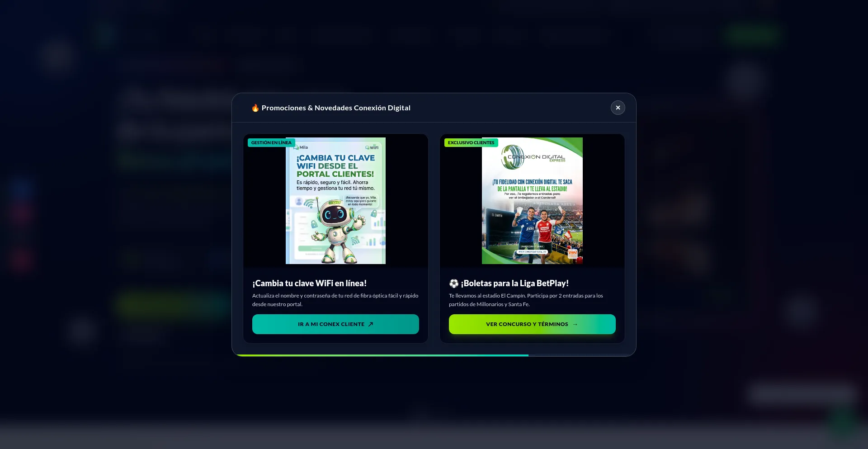Open the IR A MI CONEX CLIENTE button
The height and width of the screenshot is (449, 868).
(x=335, y=324)
